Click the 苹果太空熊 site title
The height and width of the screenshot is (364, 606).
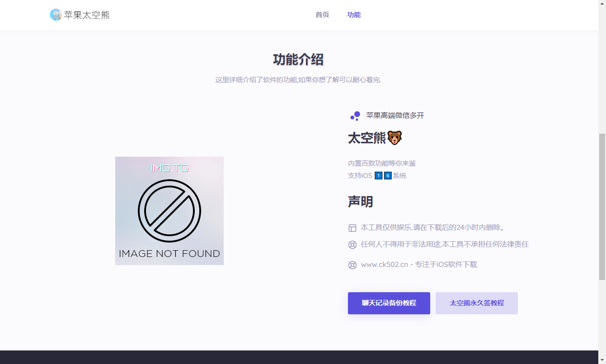click(x=87, y=15)
